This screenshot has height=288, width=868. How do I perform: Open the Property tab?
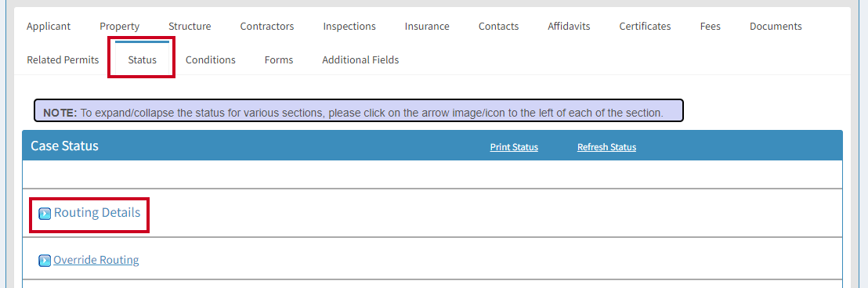click(120, 26)
